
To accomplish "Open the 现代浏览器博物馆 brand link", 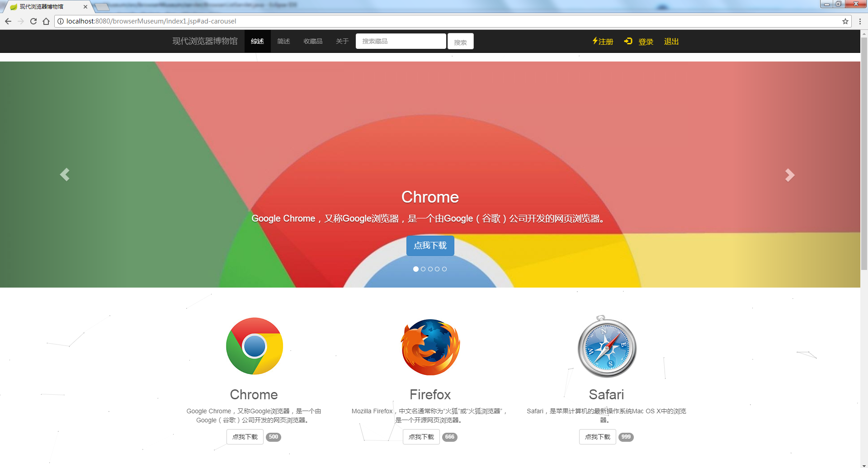I will 205,41.
